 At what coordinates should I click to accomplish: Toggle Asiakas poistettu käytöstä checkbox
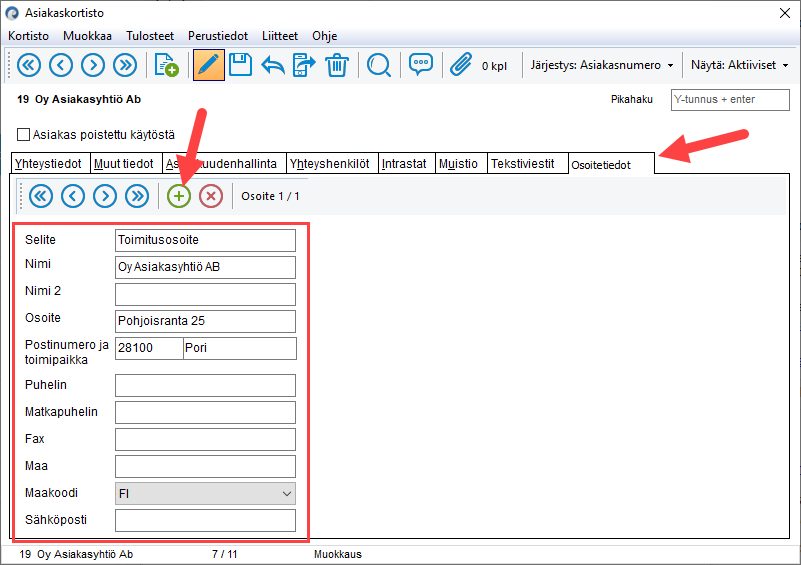point(23,134)
